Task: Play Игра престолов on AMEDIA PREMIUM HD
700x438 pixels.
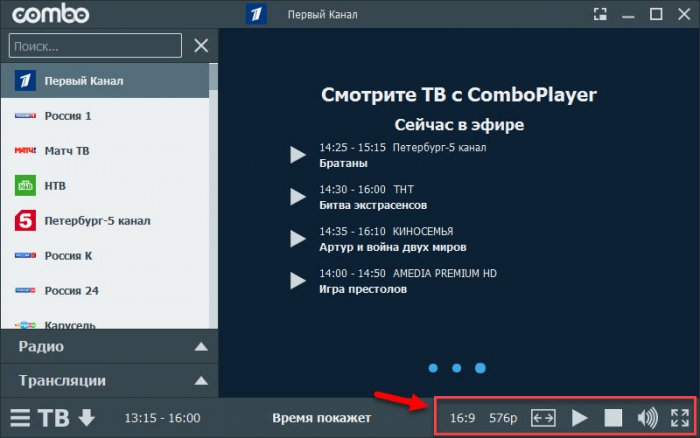Action: (x=298, y=281)
